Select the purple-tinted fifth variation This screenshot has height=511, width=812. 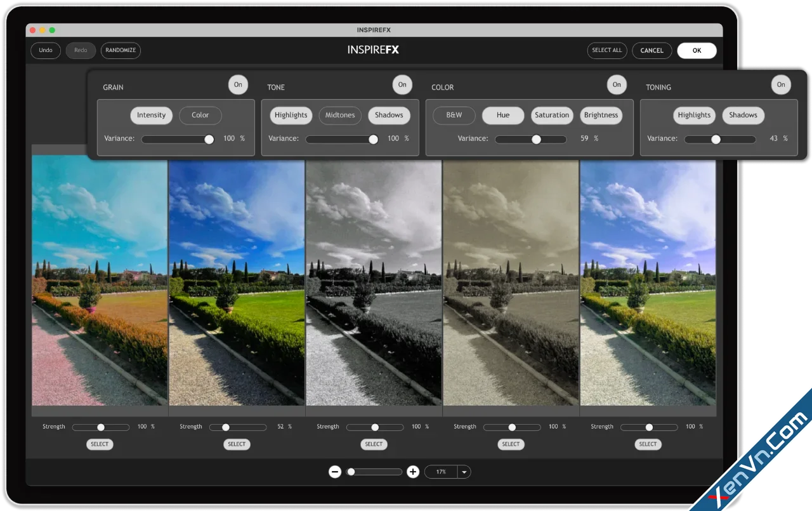[x=648, y=444]
